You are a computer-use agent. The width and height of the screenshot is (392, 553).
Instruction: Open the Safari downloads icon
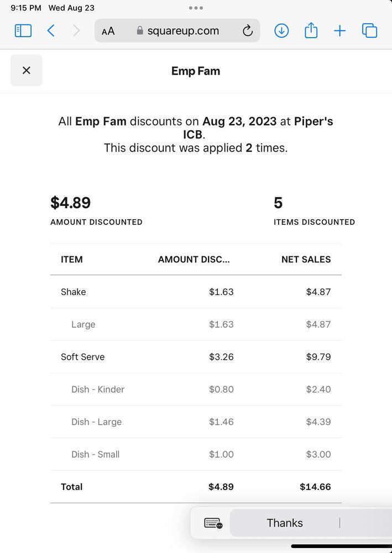(281, 31)
